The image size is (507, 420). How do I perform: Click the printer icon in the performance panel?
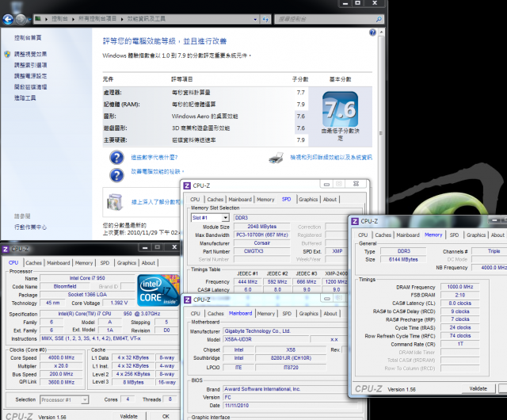click(276, 158)
